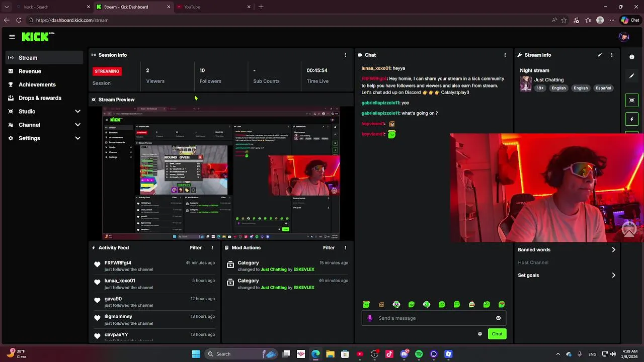The width and height of the screenshot is (644, 362).
Task: Open the Windows Start button
Action: 196,354
